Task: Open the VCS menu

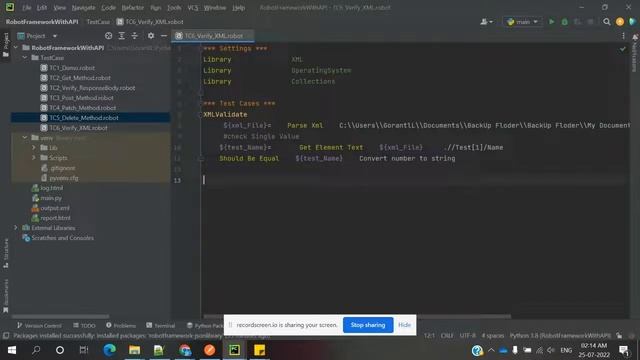Action: tap(193, 7)
